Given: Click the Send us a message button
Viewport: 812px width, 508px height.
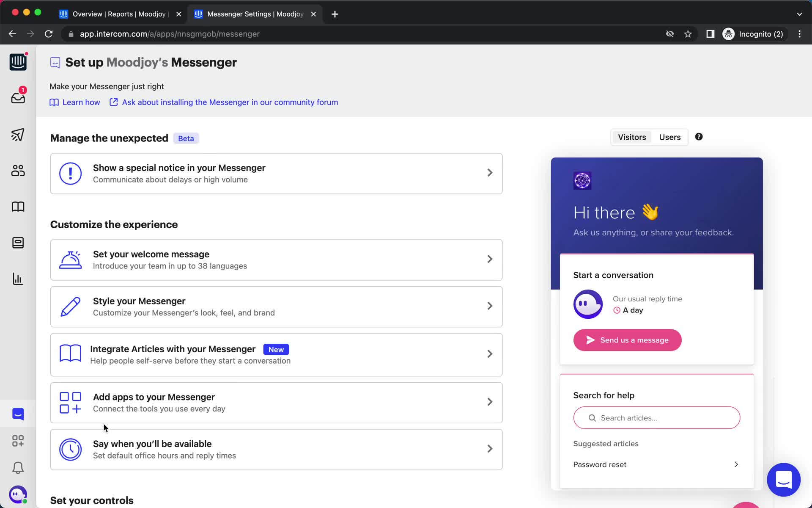Looking at the screenshot, I should coord(627,340).
